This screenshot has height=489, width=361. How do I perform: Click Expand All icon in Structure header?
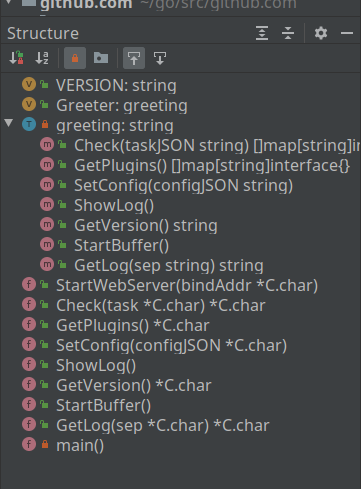[262, 33]
